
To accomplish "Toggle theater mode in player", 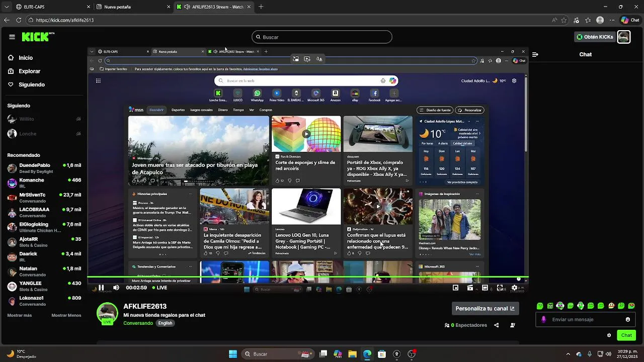I will click(485, 288).
